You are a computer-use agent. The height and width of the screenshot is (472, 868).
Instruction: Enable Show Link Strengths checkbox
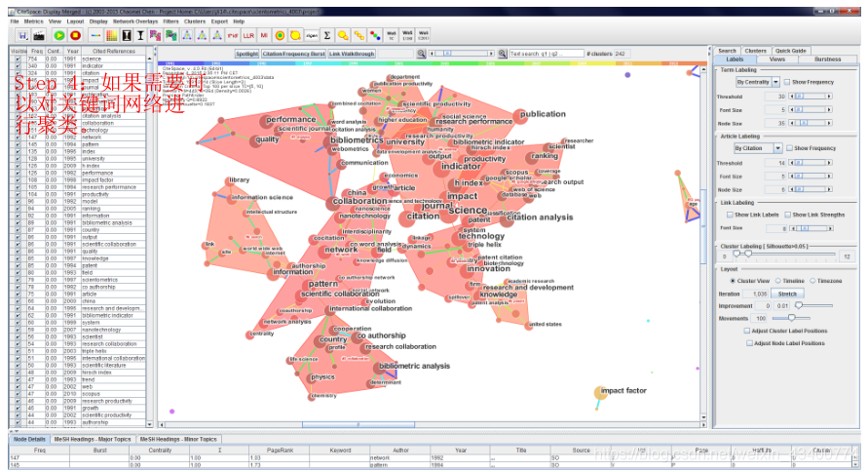point(788,215)
